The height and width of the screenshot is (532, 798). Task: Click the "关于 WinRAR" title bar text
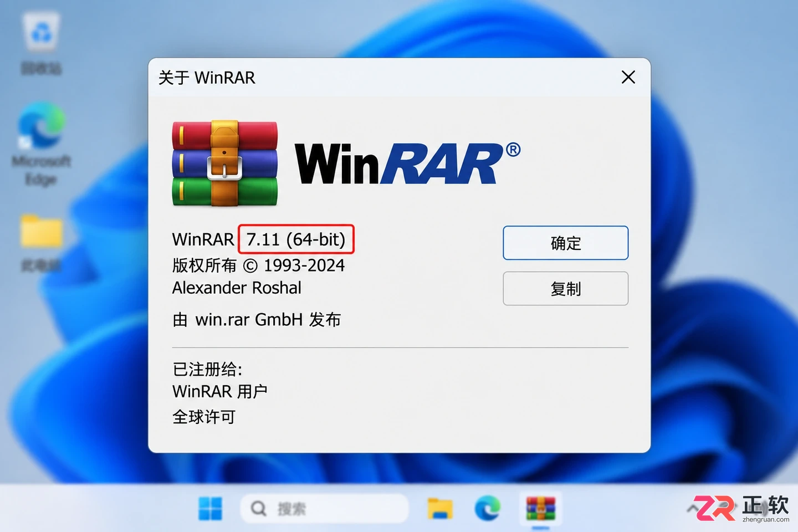tap(207, 78)
